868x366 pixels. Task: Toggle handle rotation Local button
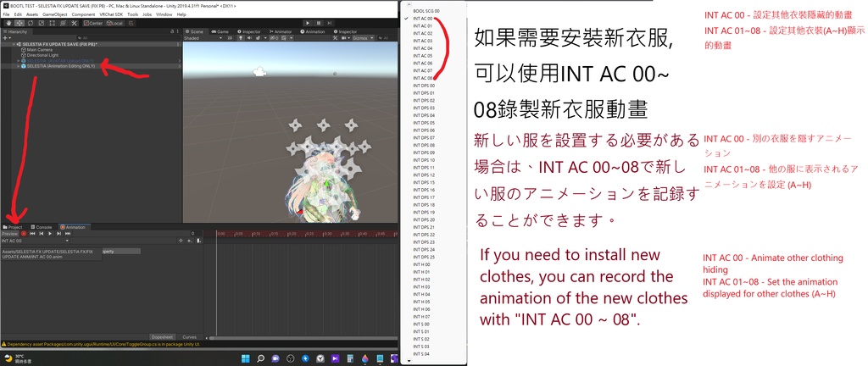coord(115,23)
